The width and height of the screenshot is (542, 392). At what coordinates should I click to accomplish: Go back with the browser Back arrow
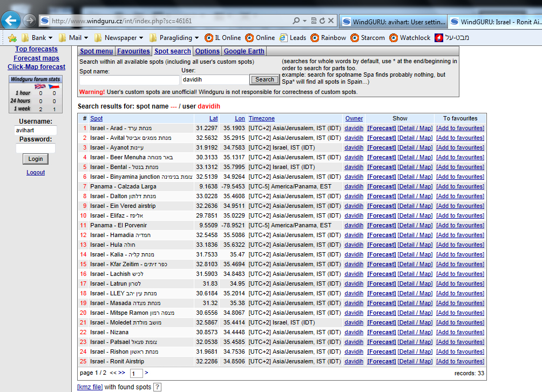pyautogui.click(x=10, y=21)
